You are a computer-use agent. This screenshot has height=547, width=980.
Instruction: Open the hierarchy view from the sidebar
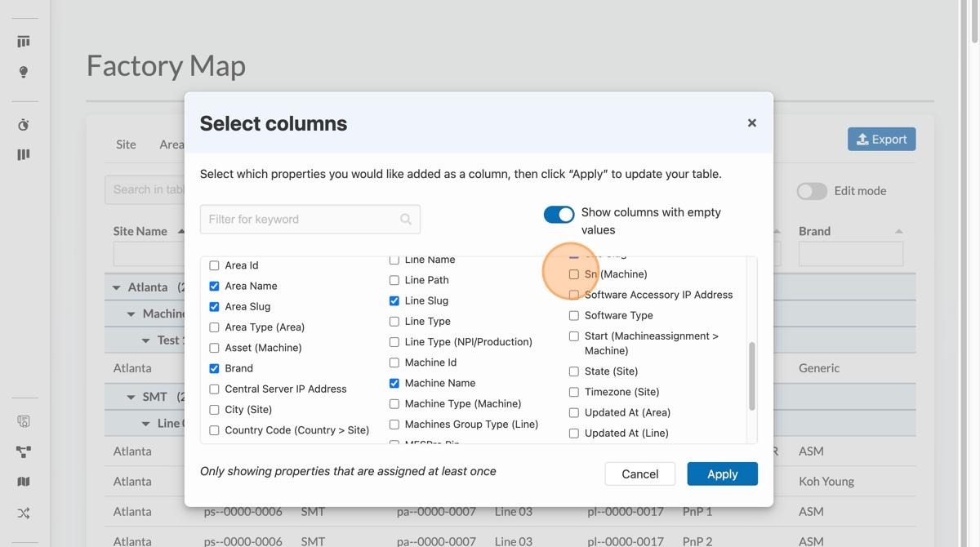click(23, 450)
